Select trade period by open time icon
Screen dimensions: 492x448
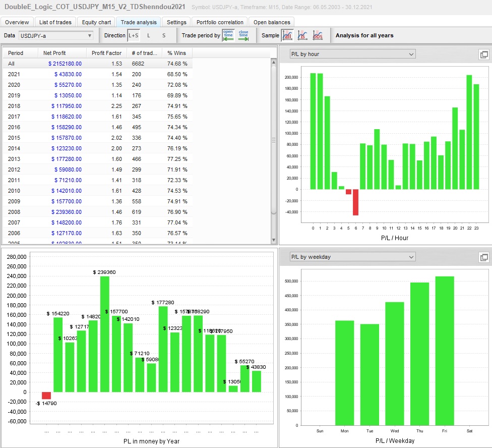coord(228,35)
